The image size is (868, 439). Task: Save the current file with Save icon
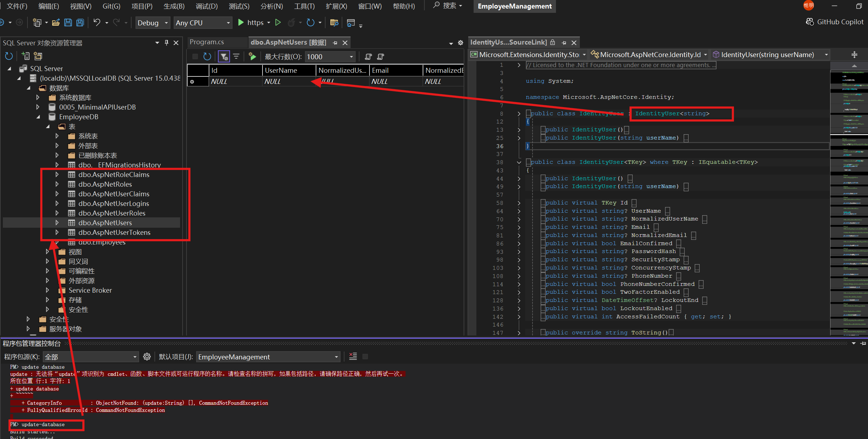pyautogui.click(x=68, y=23)
